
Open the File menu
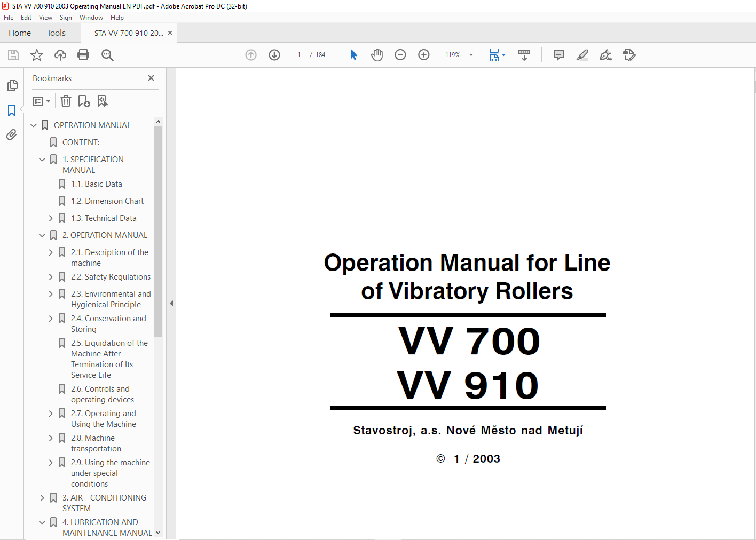(9, 18)
